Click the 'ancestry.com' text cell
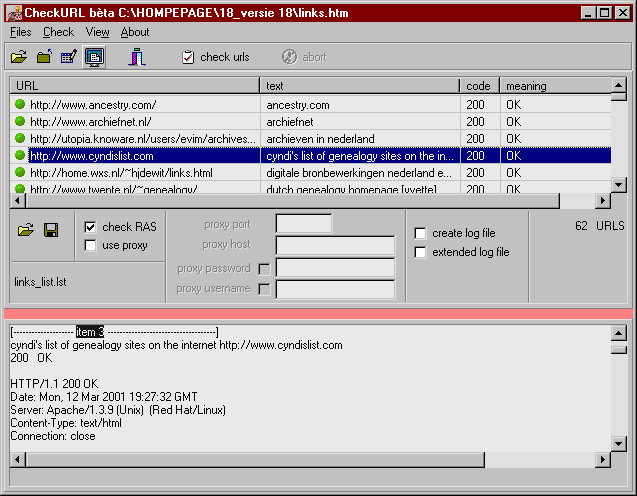 click(298, 105)
